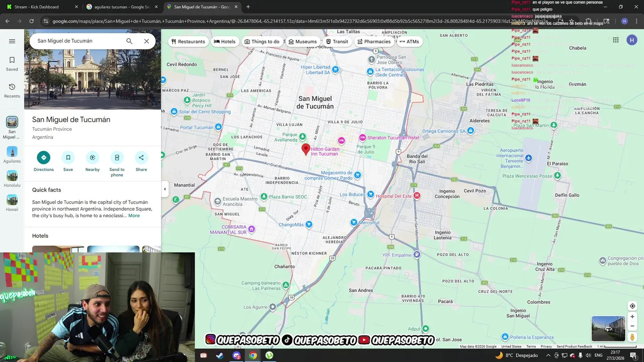The width and height of the screenshot is (644, 362).
Task: Open the Windows notification center
Action: pos(633,355)
